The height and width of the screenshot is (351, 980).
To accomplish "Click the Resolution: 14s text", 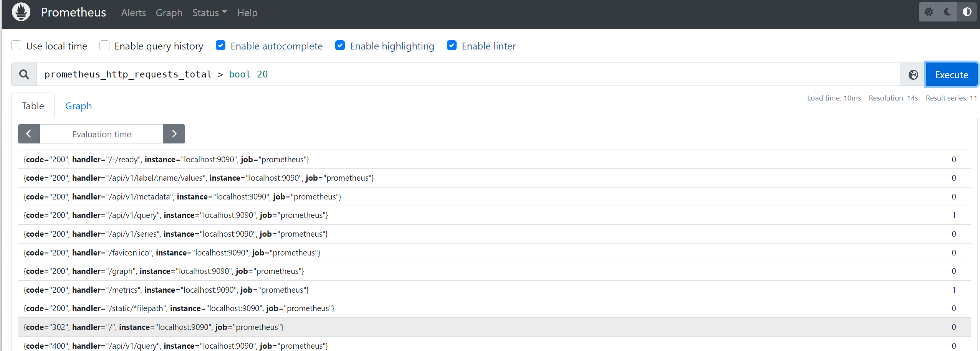I will pyautogui.click(x=893, y=98).
